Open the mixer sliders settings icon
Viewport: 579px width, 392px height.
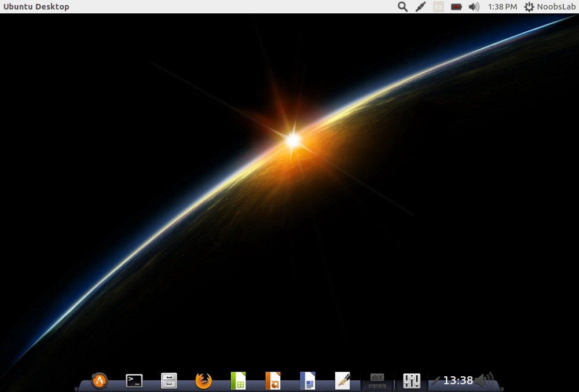tap(412, 381)
